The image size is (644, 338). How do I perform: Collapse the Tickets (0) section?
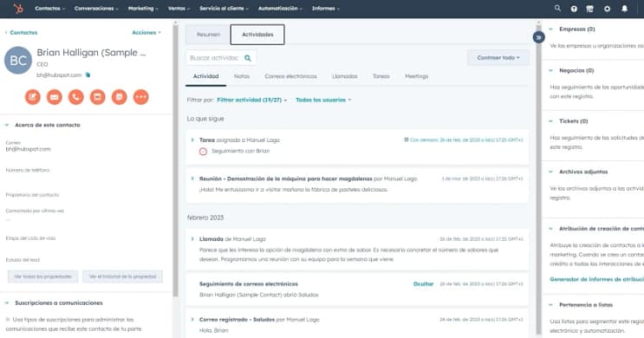pyautogui.click(x=550, y=121)
